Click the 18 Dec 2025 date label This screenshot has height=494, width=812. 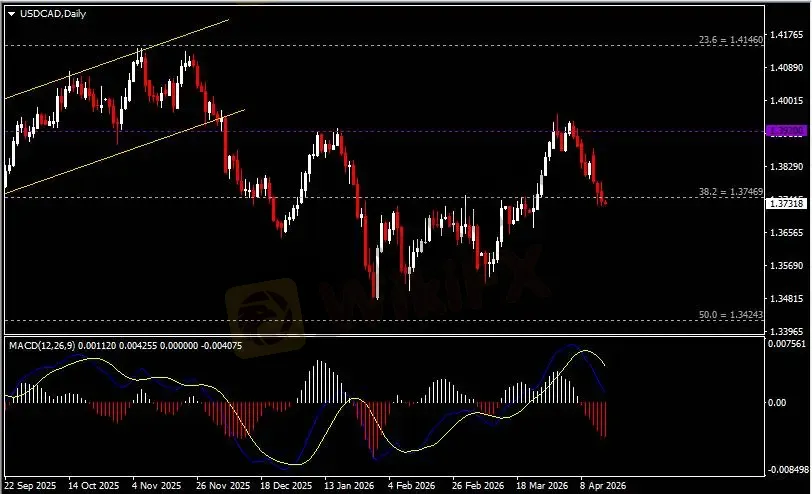pyautogui.click(x=286, y=486)
